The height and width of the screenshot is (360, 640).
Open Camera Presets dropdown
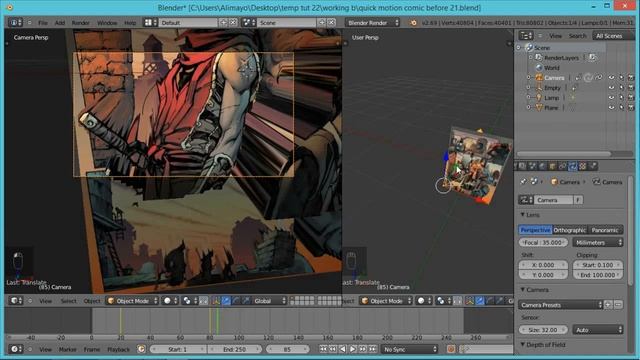pyautogui.click(x=560, y=305)
